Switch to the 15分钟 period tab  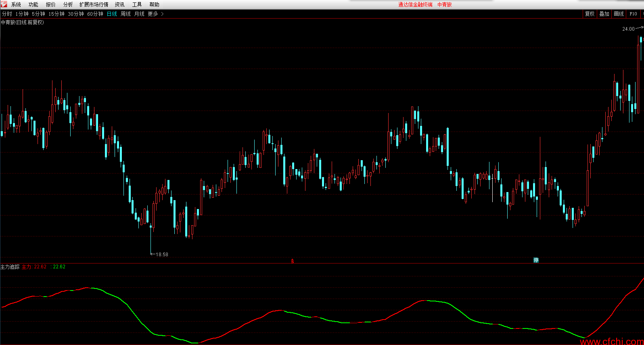(x=56, y=14)
